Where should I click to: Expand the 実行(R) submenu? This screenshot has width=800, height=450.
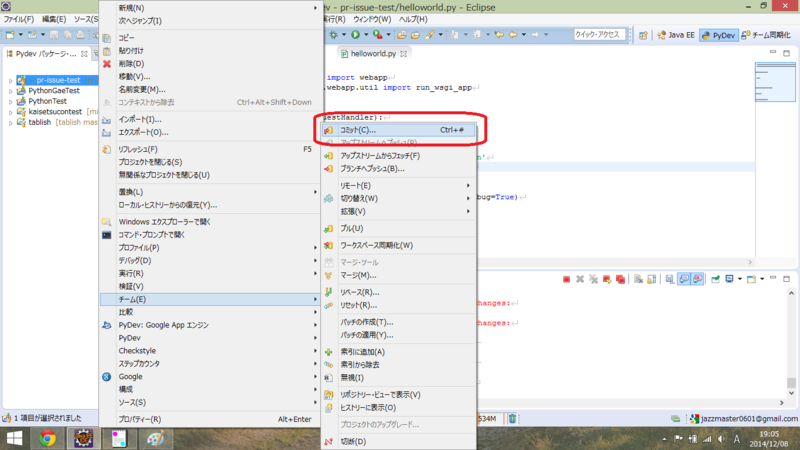210,274
